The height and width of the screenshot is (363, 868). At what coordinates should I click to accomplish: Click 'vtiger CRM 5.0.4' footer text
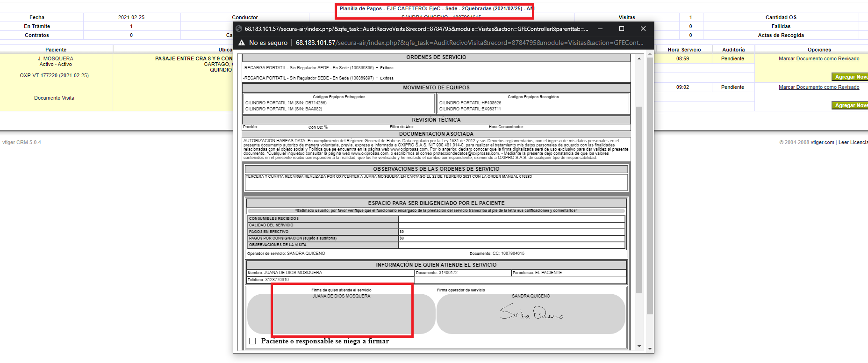[x=22, y=142]
